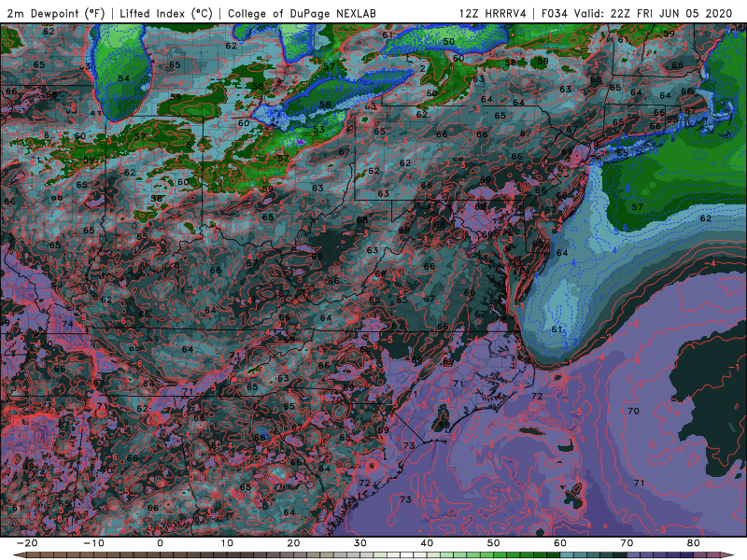Click the "Lifted Index (°C)" title text

point(166,13)
